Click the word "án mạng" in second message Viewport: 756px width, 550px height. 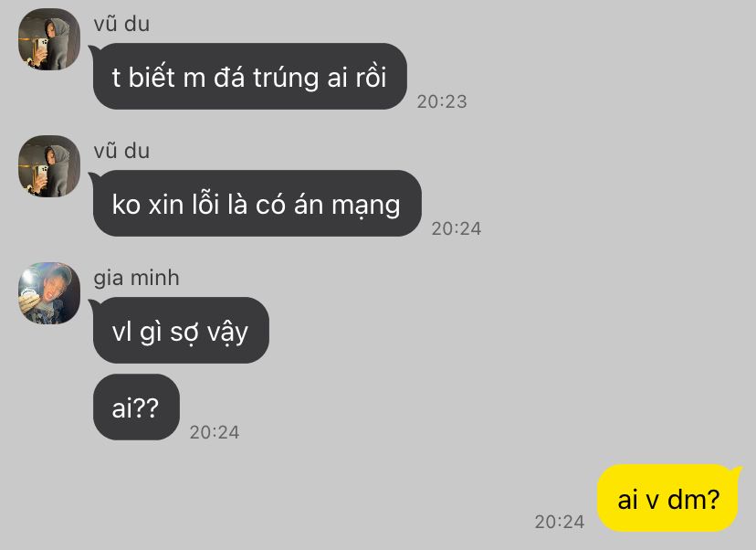point(347,205)
